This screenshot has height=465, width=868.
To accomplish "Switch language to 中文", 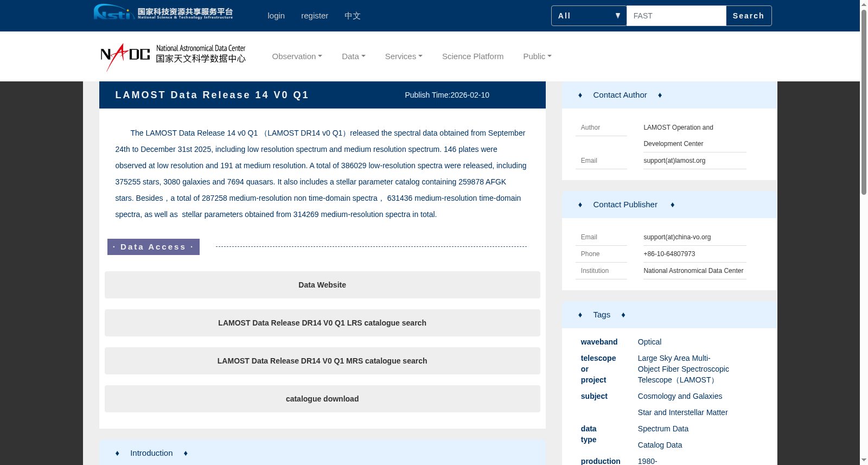I will [x=353, y=16].
